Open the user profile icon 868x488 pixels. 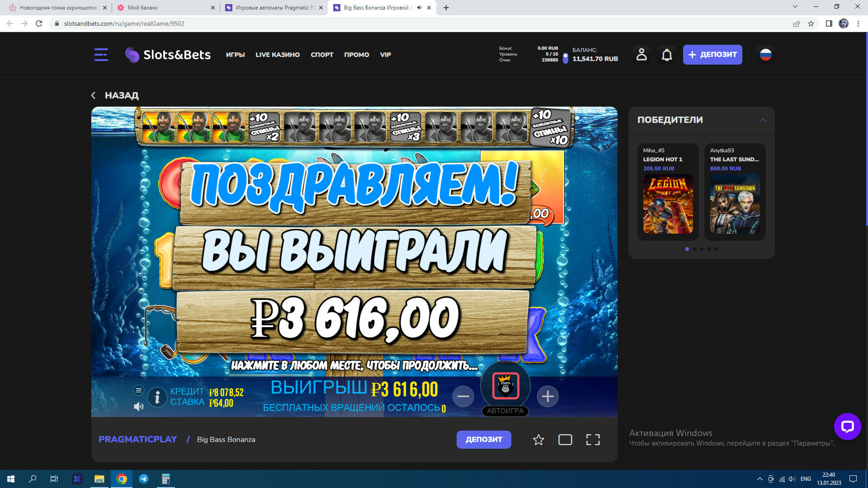(x=642, y=55)
